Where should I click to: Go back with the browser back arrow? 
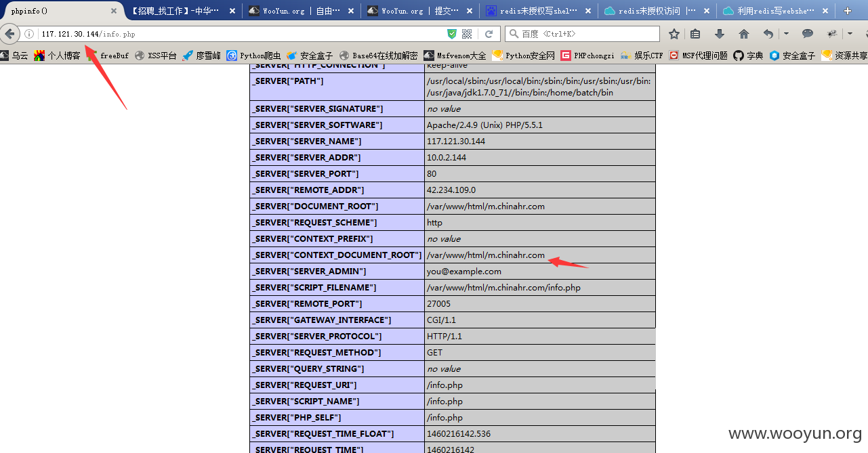click(9, 34)
